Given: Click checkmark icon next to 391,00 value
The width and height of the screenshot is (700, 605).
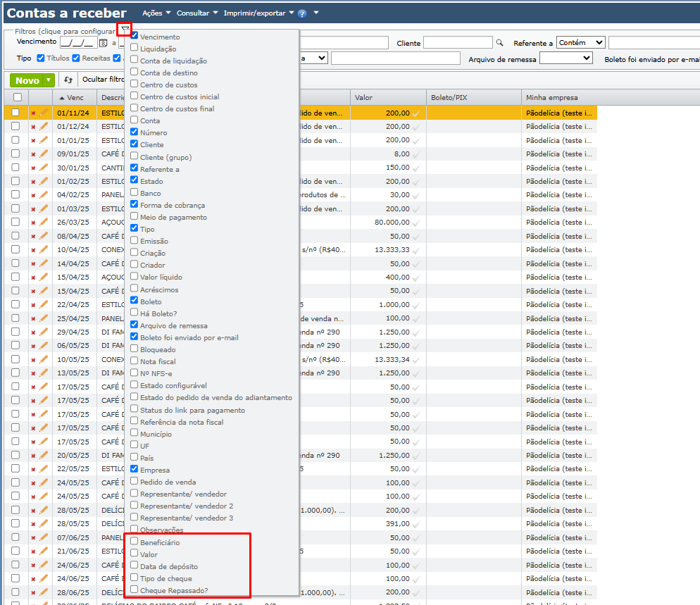Looking at the screenshot, I should tap(416, 524).
